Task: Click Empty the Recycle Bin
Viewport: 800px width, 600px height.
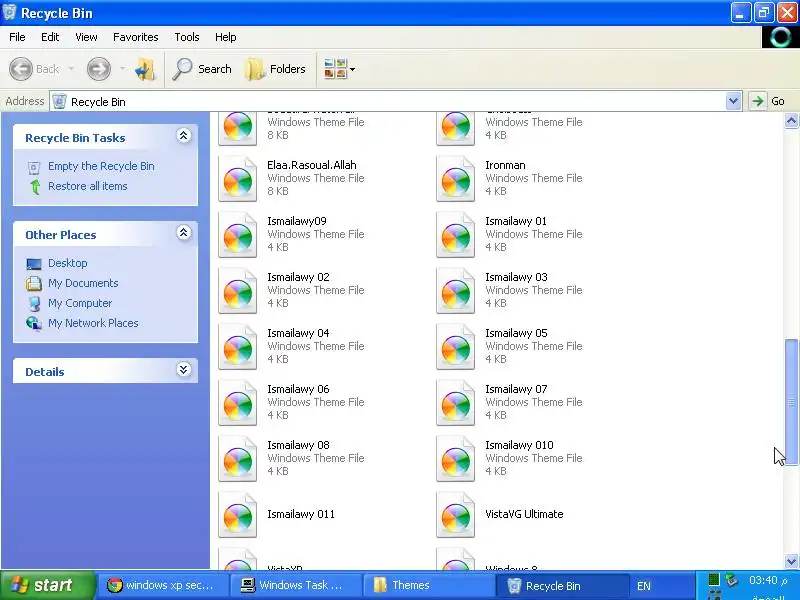Action: 101,166
